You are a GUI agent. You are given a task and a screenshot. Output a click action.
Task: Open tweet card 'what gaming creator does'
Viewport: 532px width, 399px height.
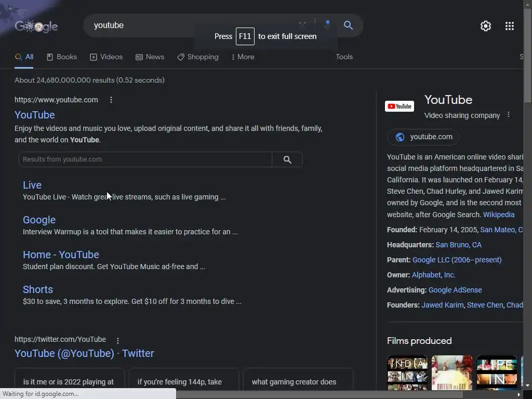click(x=298, y=379)
